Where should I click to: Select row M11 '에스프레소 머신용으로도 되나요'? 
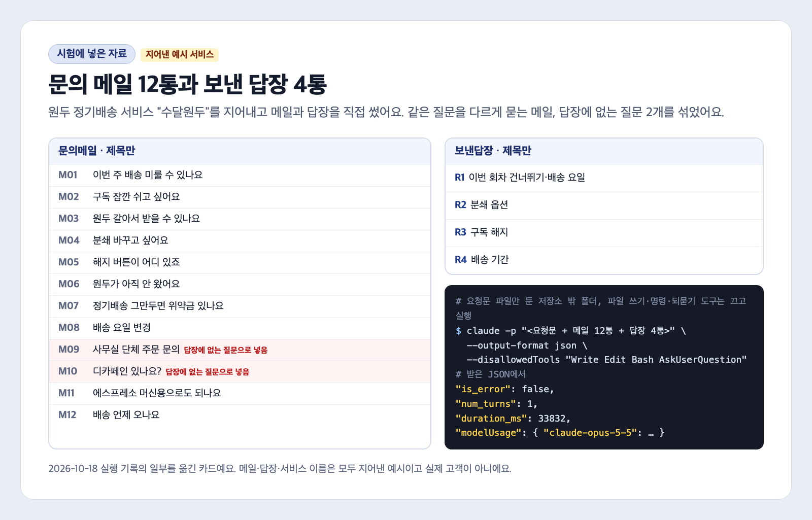(x=240, y=393)
